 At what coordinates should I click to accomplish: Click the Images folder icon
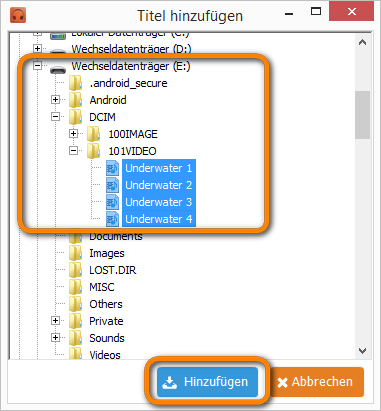tap(76, 253)
